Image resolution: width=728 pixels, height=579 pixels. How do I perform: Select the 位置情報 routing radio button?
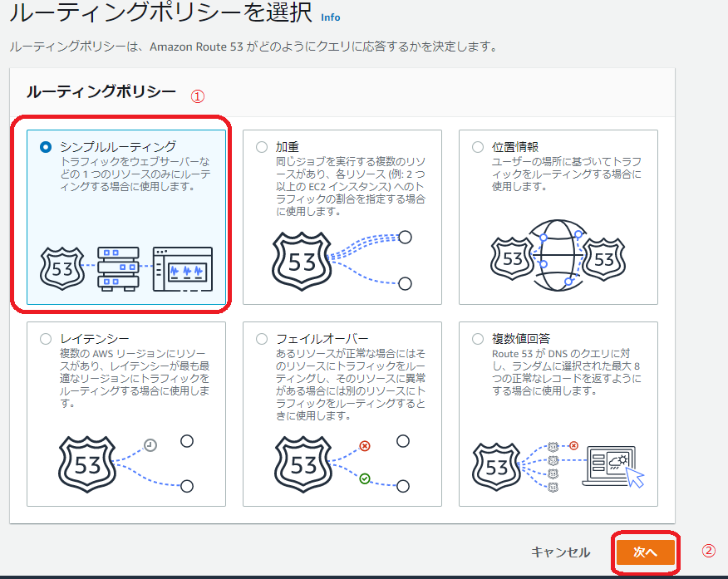pos(478,147)
